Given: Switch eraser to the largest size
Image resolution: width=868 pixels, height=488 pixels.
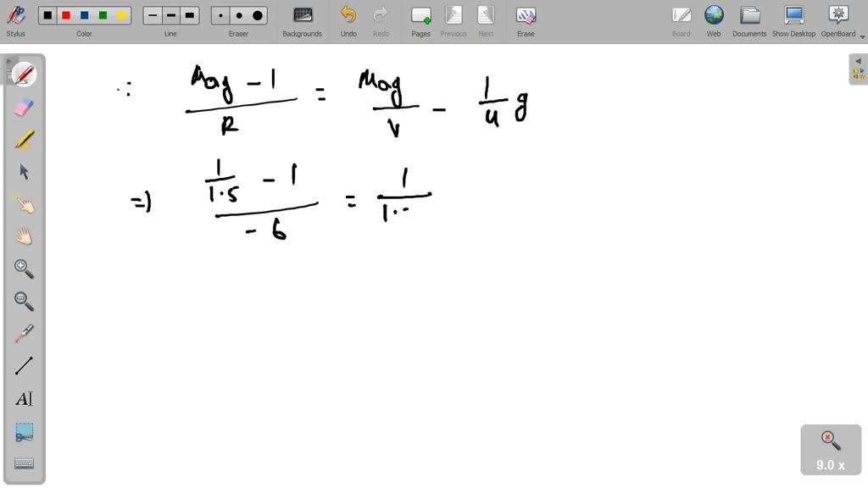Looking at the screenshot, I should [x=256, y=14].
